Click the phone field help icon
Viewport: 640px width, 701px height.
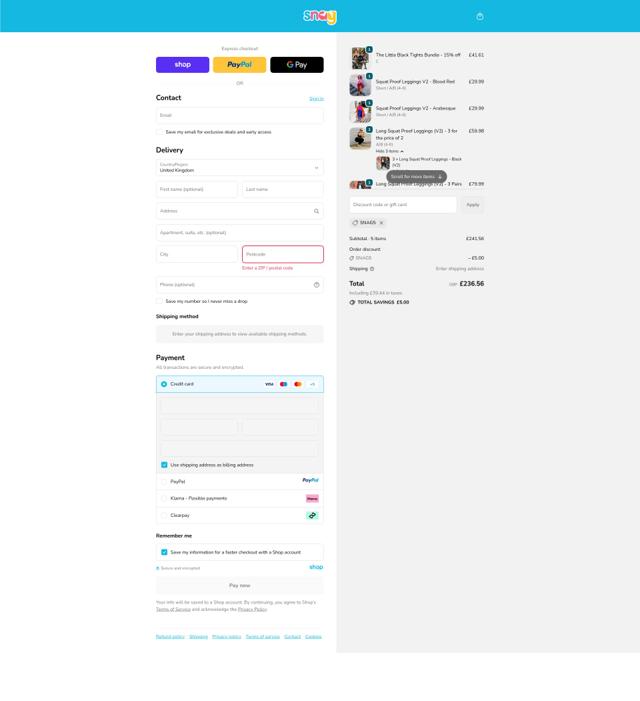point(316,285)
